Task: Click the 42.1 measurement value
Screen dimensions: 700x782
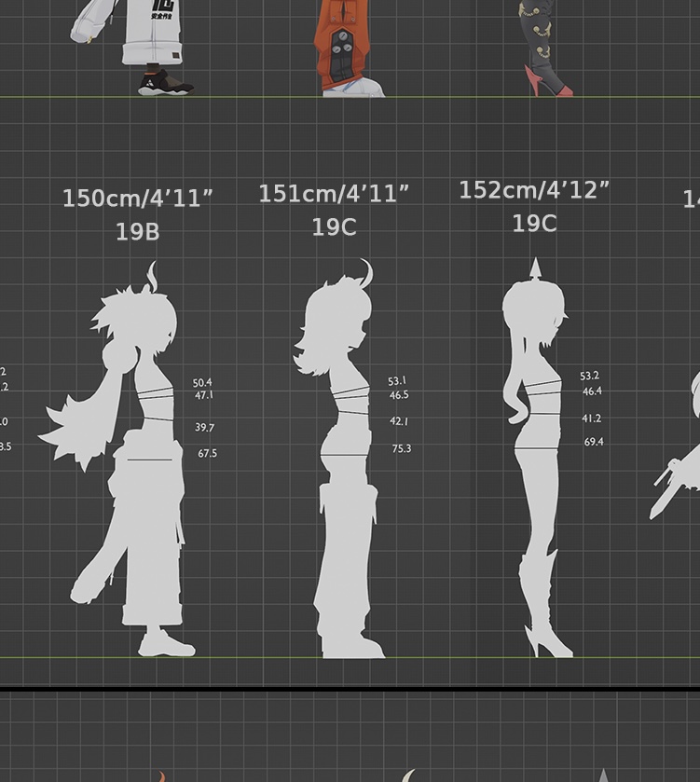Action: 399,421
